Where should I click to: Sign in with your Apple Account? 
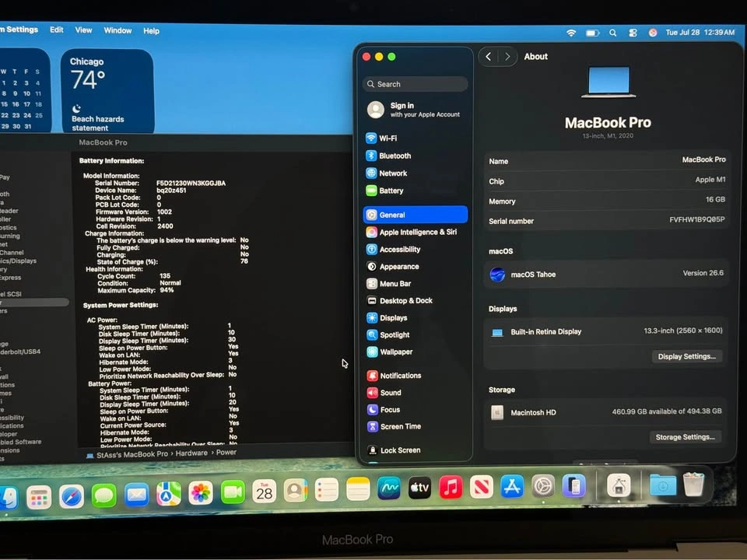tap(415, 110)
